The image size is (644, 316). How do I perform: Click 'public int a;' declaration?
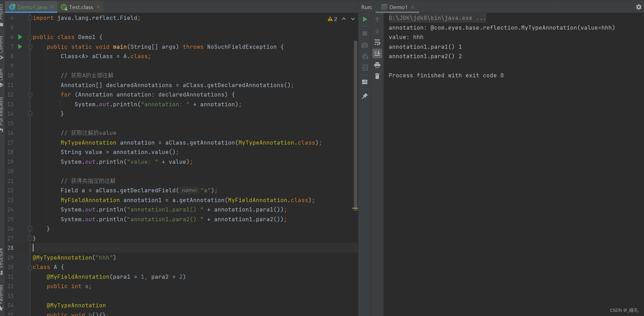tap(69, 286)
